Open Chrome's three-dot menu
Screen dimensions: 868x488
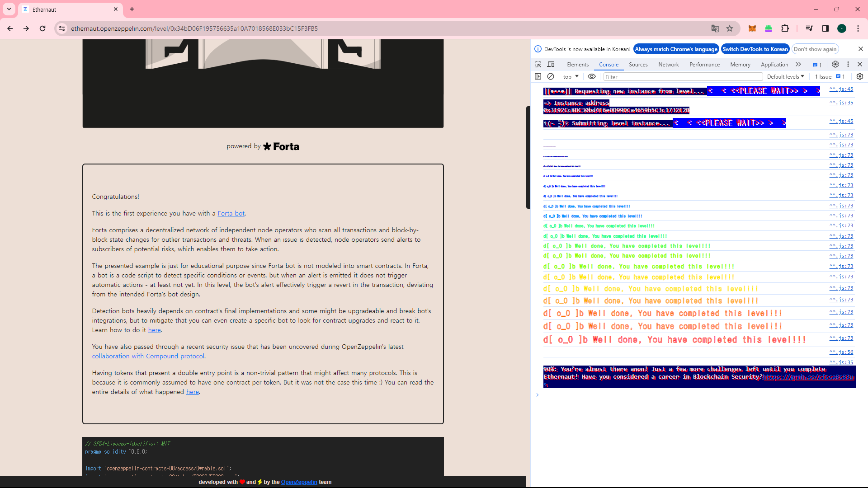tap(858, 28)
